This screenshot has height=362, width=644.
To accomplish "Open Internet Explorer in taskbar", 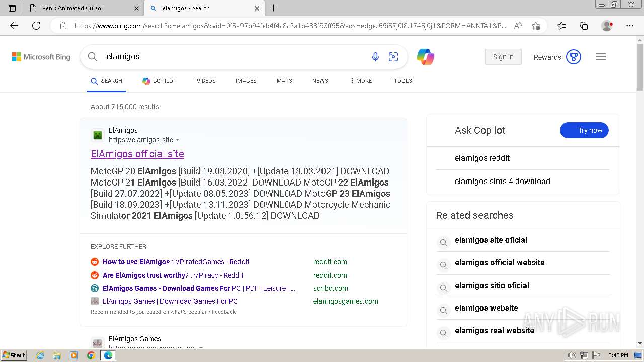I will point(40,355).
